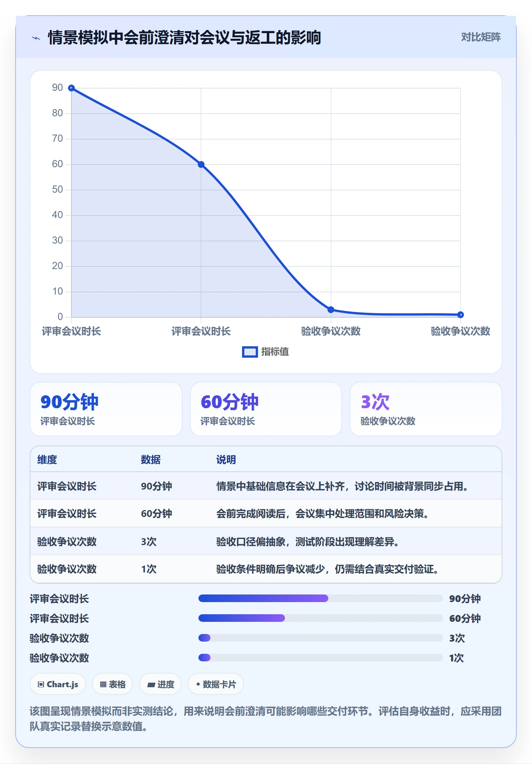
Task: Click the progress bar labeled 90分钟
Action: (321, 599)
